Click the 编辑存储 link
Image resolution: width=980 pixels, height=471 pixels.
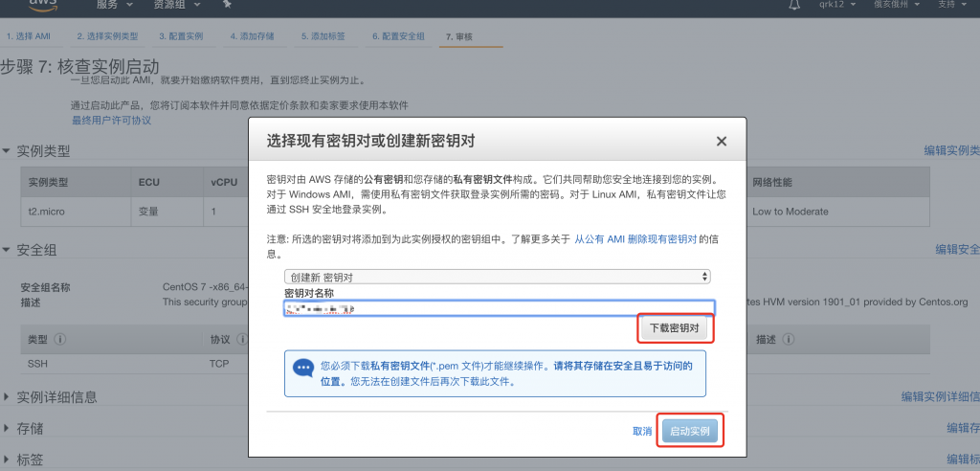[x=963, y=428]
